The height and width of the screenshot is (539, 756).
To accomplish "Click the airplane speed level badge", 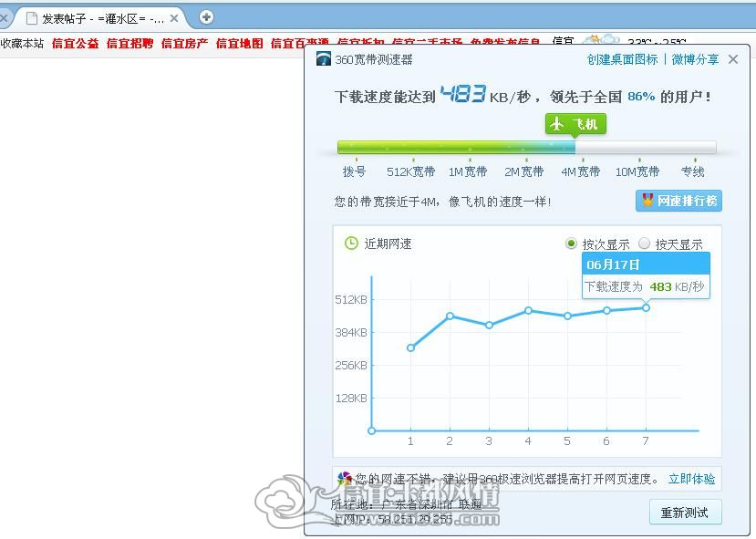I will (x=575, y=124).
